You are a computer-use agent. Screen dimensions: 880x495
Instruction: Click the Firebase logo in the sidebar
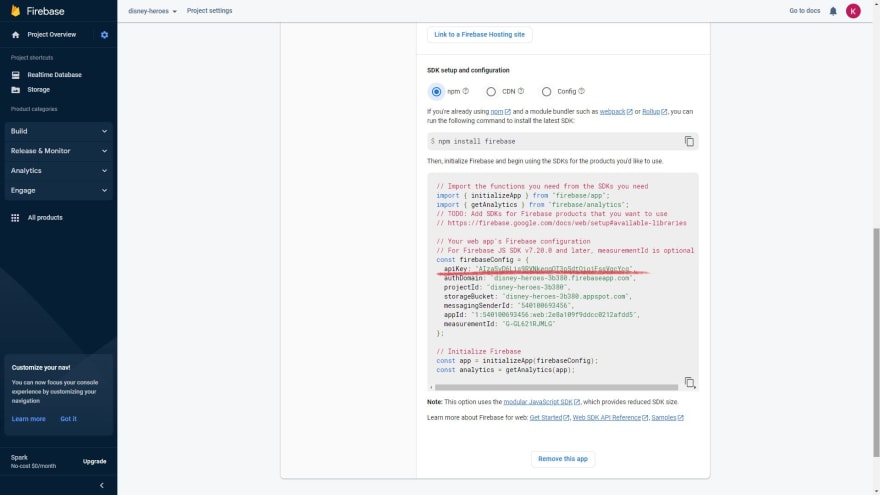(x=38, y=11)
